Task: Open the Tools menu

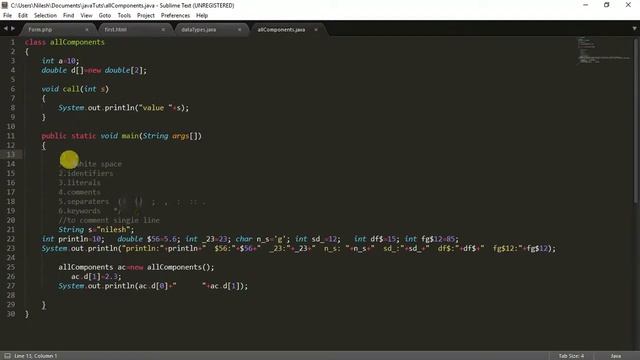Action: pos(124,16)
